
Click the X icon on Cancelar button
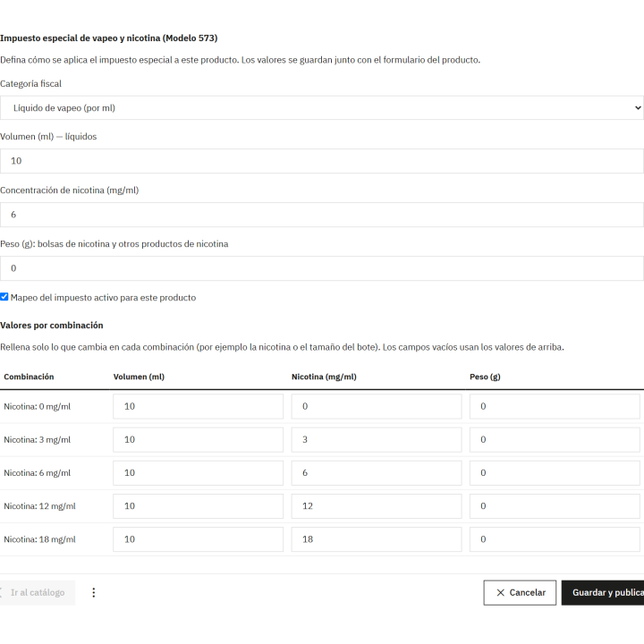[x=500, y=592]
